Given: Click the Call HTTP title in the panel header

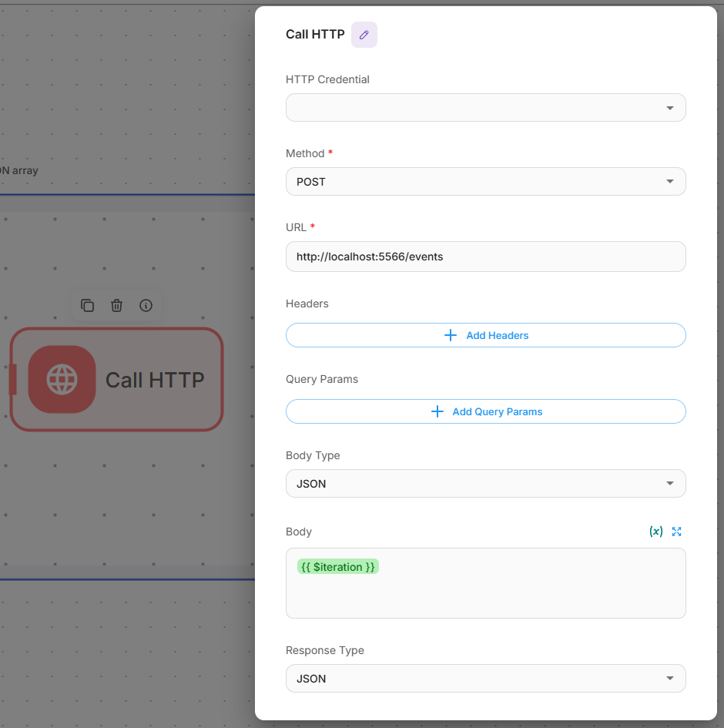Looking at the screenshot, I should pos(315,35).
